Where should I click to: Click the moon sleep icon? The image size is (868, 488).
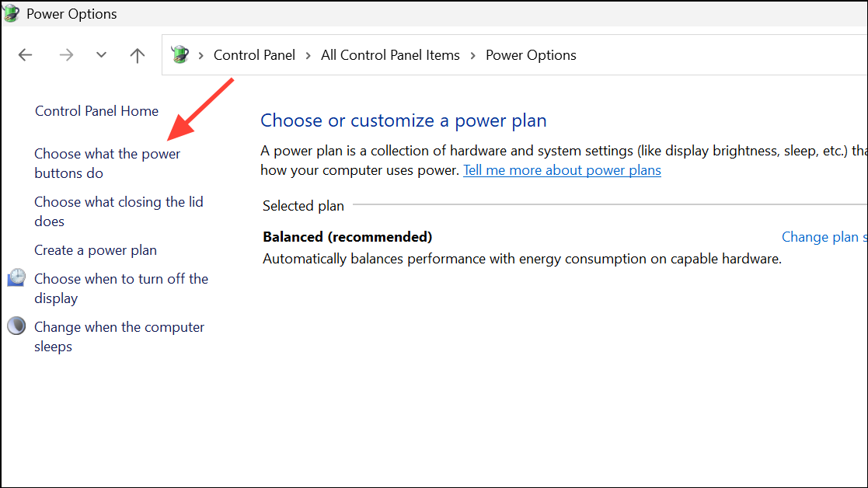tap(16, 326)
